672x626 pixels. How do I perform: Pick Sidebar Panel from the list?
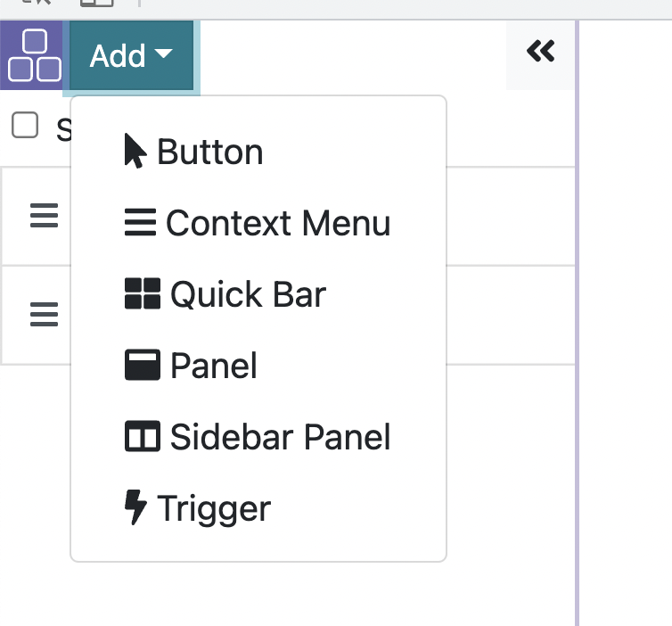[280, 437]
